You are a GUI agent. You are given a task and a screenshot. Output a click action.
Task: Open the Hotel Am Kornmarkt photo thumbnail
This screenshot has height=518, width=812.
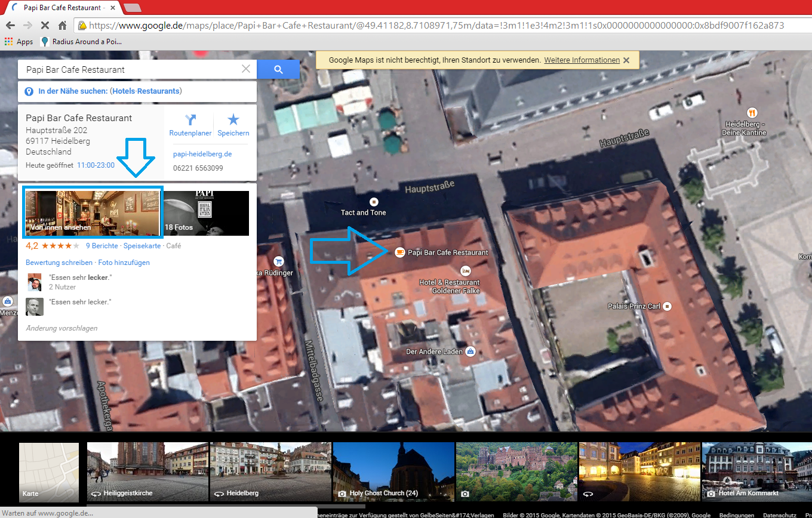(757, 471)
